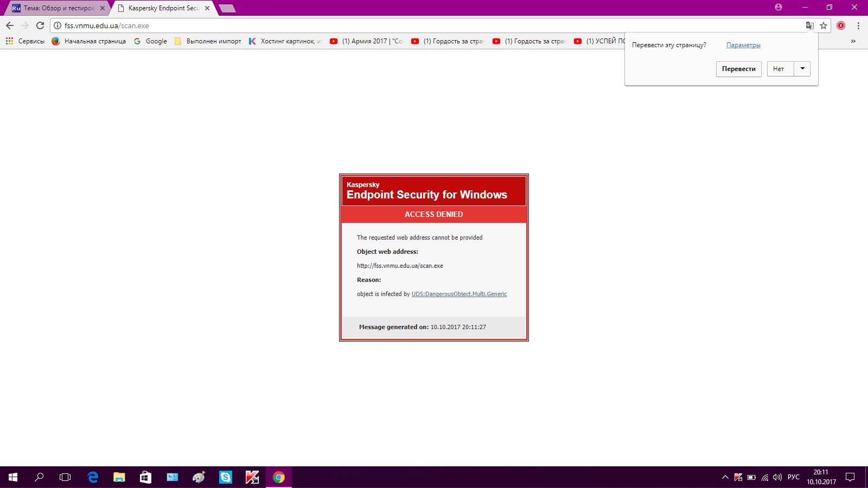Image resolution: width=868 pixels, height=488 pixels.
Task: Open Skype from the taskbar
Action: coord(225,477)
